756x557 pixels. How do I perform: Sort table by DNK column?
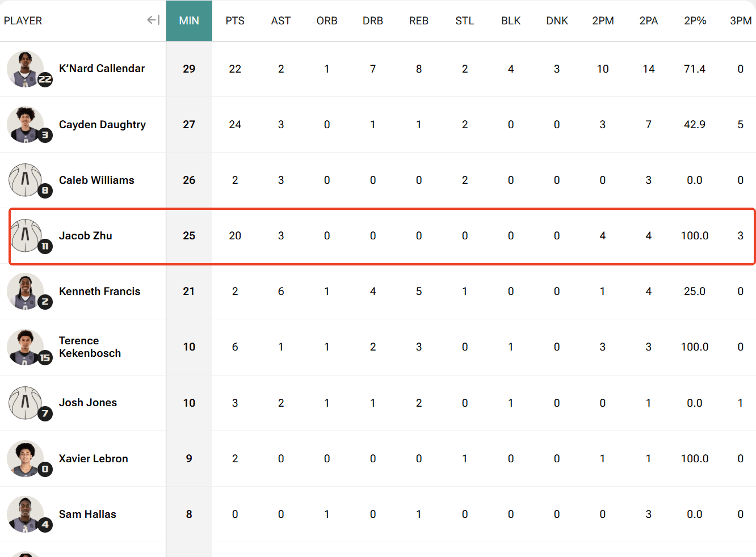tap(557, 20)
